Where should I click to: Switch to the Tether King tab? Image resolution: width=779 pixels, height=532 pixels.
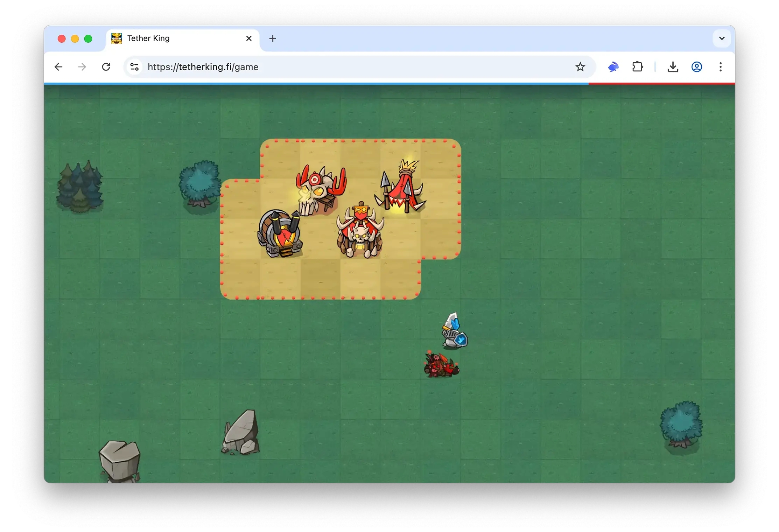click(x=175, y=38)
